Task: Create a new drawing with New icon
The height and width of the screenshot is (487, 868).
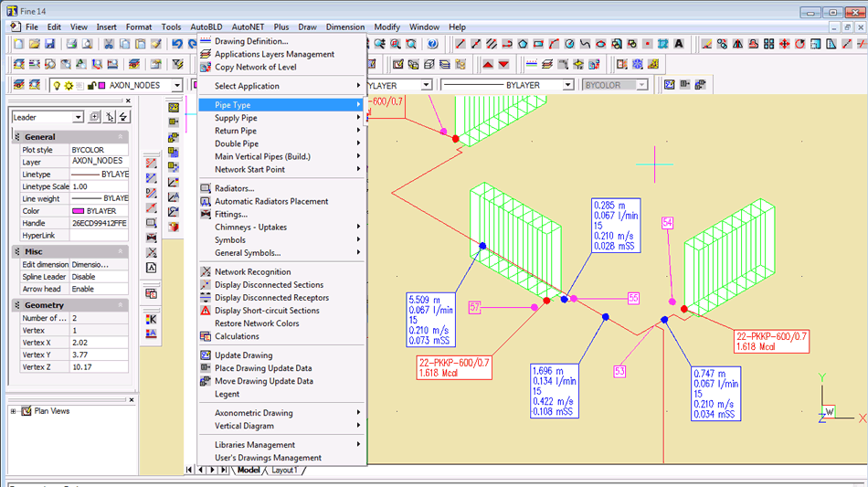Action: 18,44
